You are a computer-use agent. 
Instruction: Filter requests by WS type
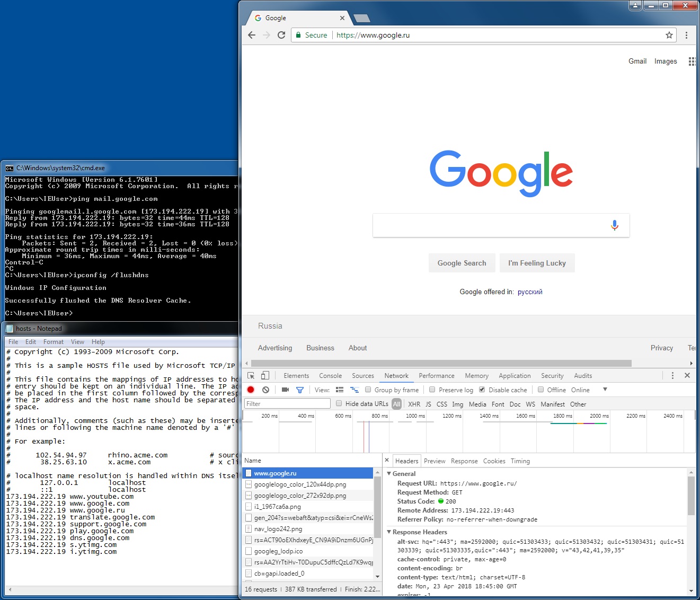point(530,404)
